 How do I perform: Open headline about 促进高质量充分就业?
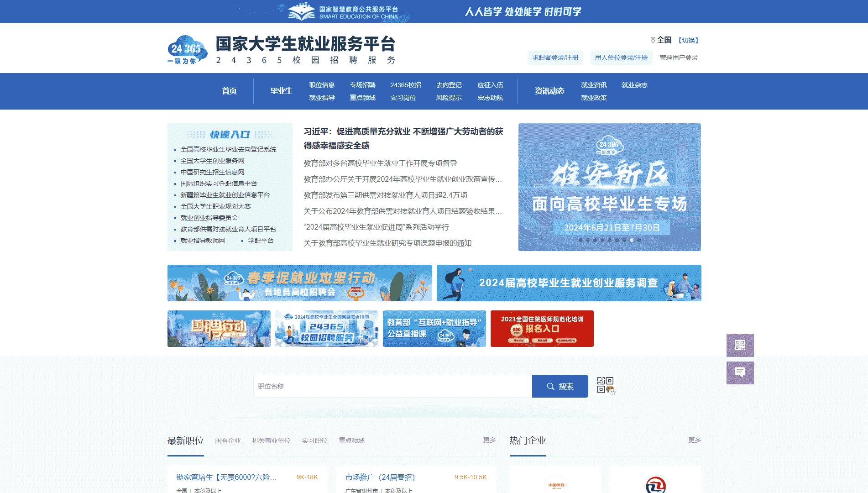pos(403,138)
